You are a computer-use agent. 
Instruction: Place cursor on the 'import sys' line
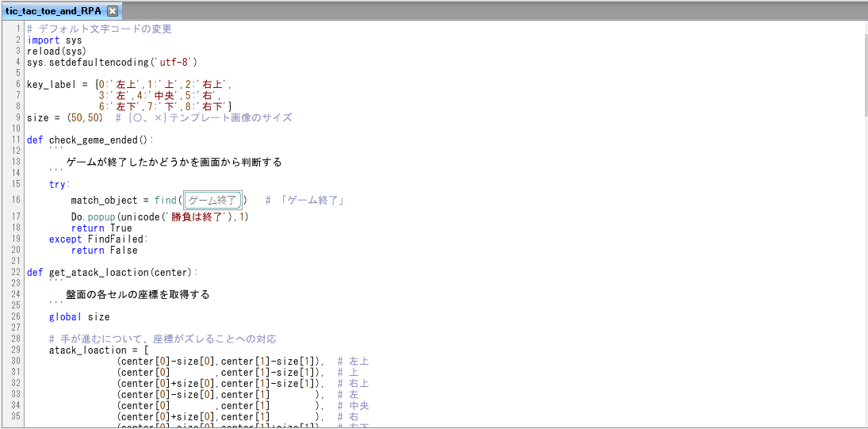tap(54, 40)
